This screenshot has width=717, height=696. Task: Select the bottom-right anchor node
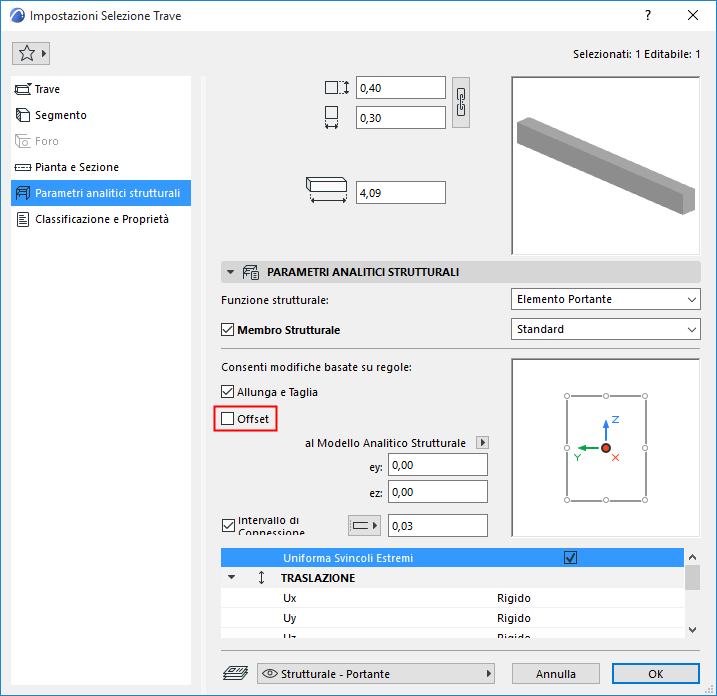point(645,500)
